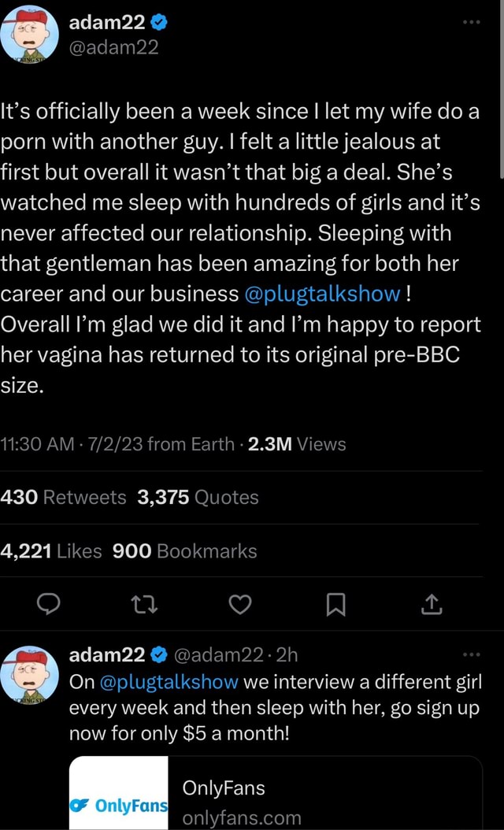Bookmark the tweet using bookmark icon
This screenshot has width=504, height=830.
pos(335,604)
